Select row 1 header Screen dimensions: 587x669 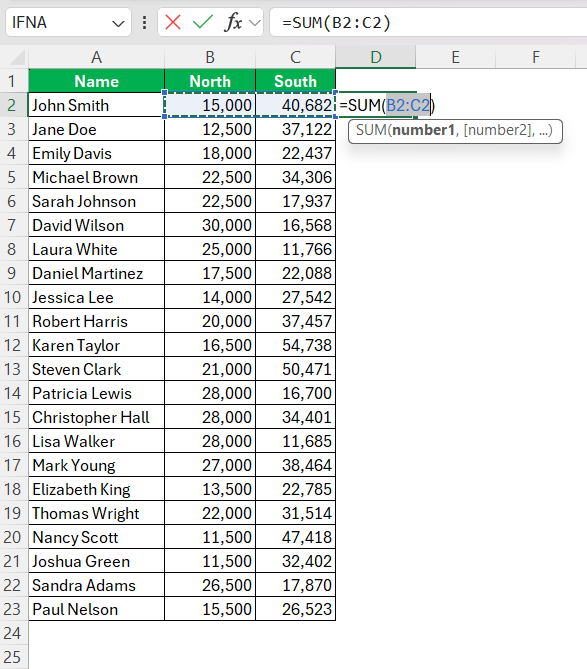12,81
